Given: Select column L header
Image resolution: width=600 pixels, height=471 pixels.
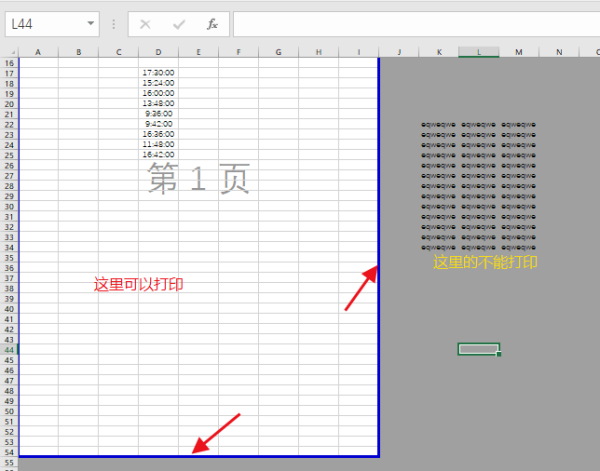Looking at the screenshot, I should 479,51.
